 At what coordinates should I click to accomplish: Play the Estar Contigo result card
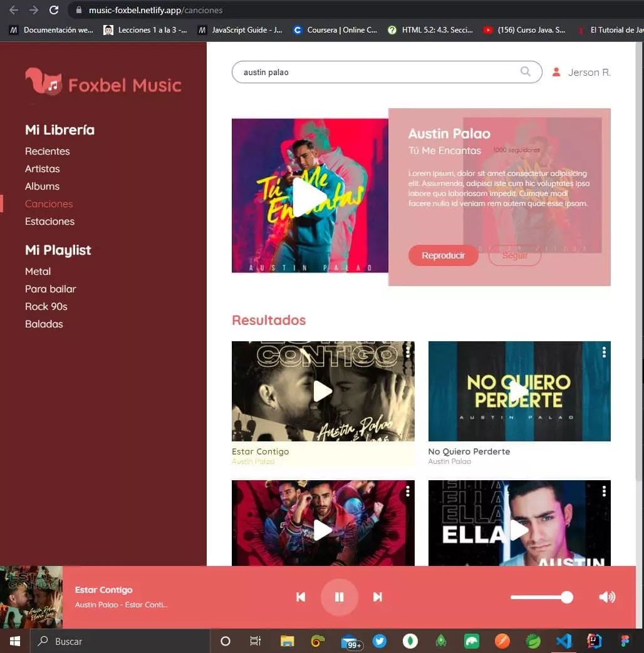coord(323,391)
